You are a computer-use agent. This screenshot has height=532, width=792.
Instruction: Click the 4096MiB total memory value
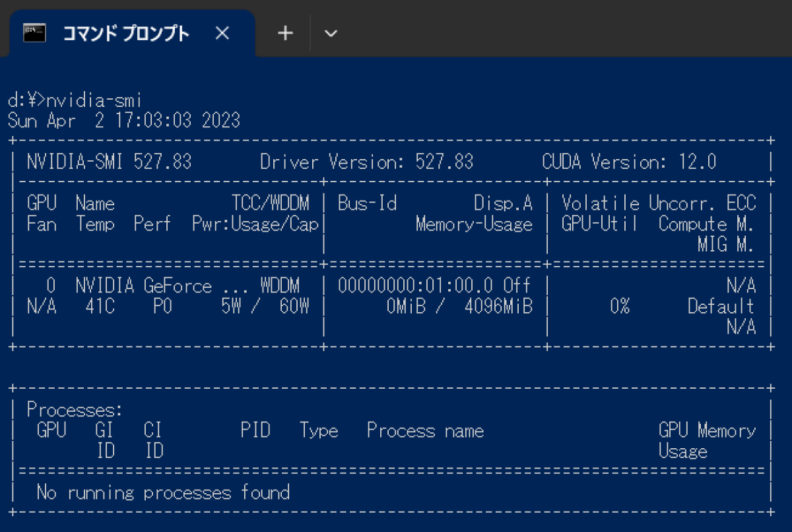click(498, 307)
